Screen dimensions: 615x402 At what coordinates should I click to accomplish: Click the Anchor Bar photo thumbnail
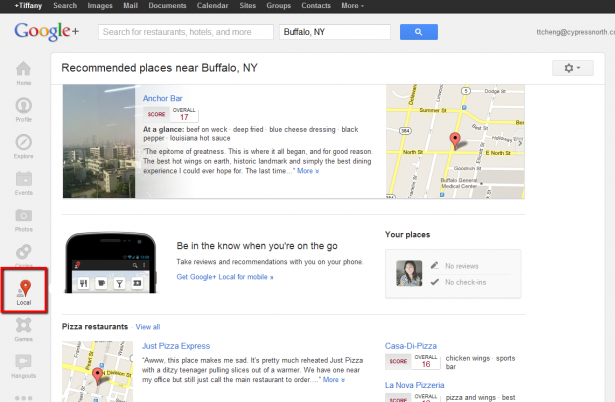pos(99,141)
